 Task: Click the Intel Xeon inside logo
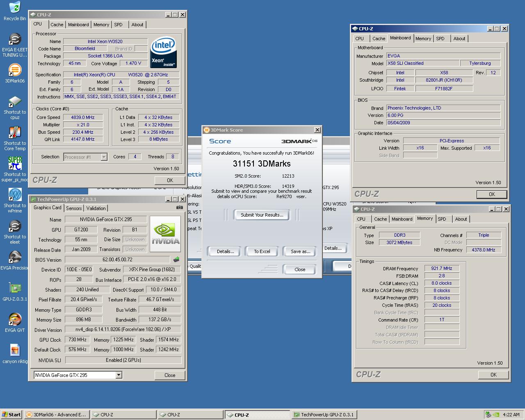click(x=164, y=52)
